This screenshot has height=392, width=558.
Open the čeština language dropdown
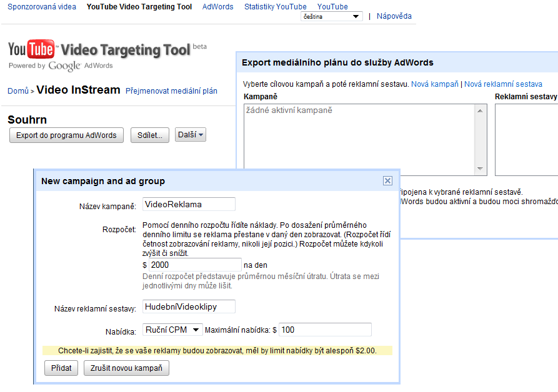(x=332, y=16)
